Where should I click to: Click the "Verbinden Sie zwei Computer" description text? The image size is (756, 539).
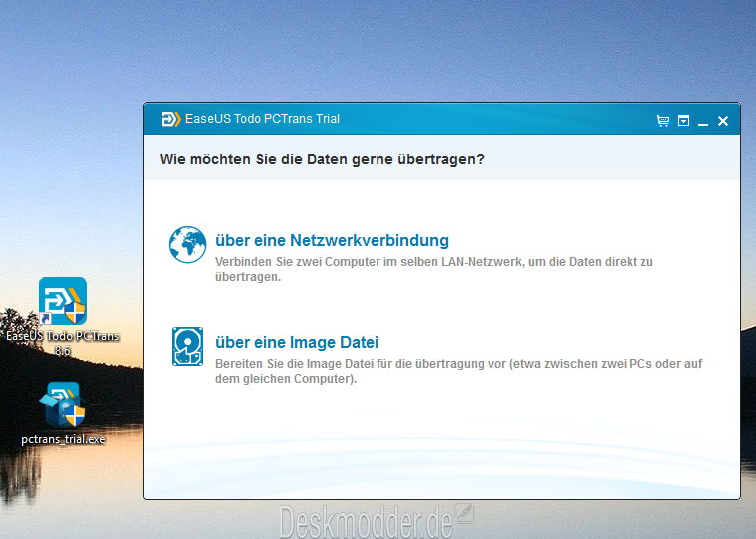coord(434,269)
